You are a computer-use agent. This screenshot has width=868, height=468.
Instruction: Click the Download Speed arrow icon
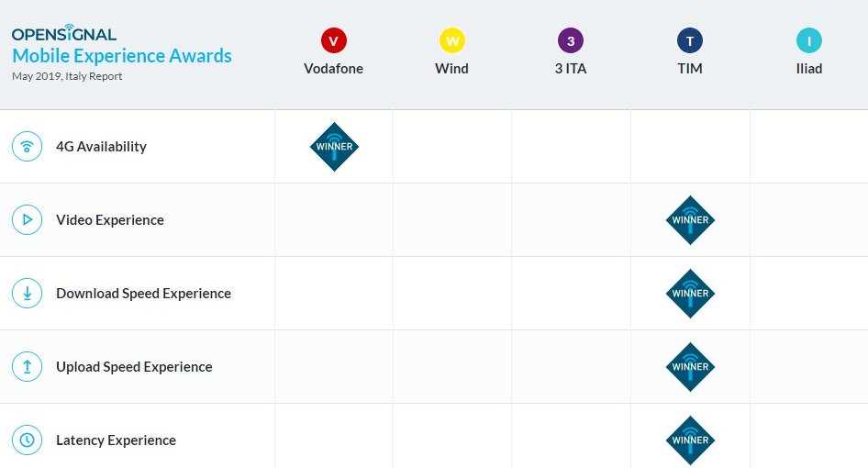(x=28, y=293)
